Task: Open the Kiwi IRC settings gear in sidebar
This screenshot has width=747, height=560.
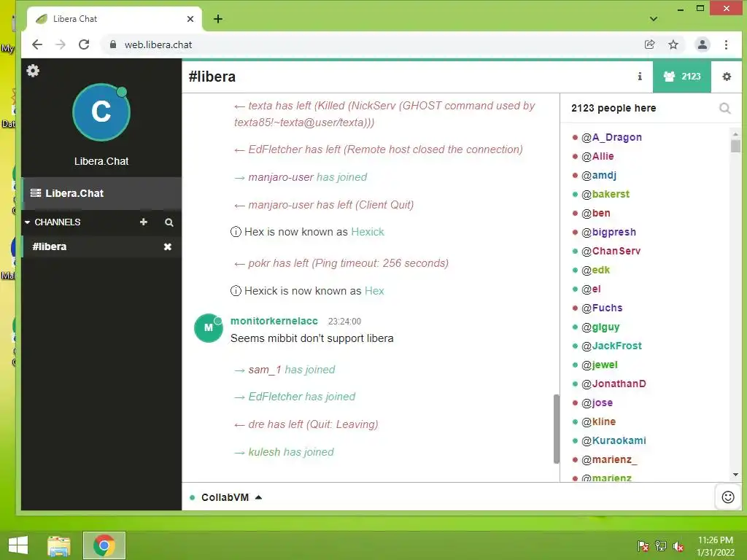Action: click(x=33, y=71)
